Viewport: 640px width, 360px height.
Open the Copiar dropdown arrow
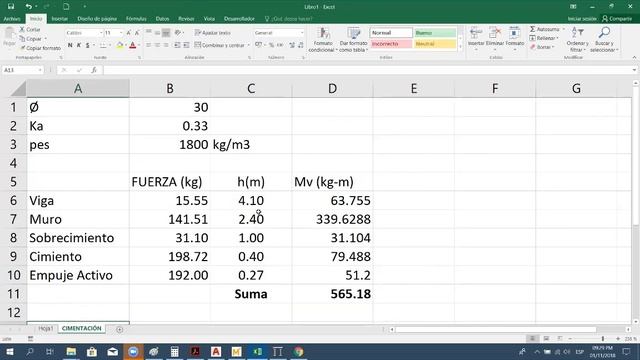click(46, 39)
